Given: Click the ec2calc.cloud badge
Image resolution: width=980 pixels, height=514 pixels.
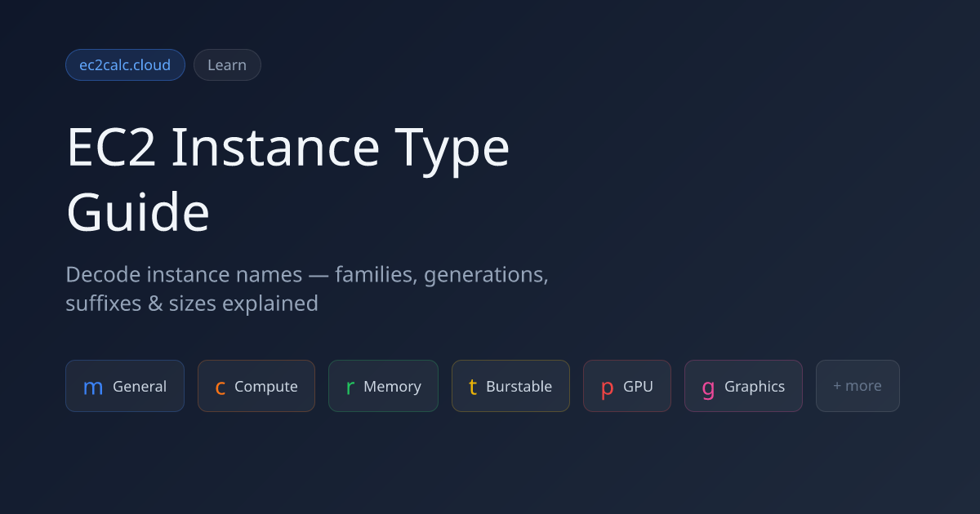Looking at the screenshot, I should (125, 65).
